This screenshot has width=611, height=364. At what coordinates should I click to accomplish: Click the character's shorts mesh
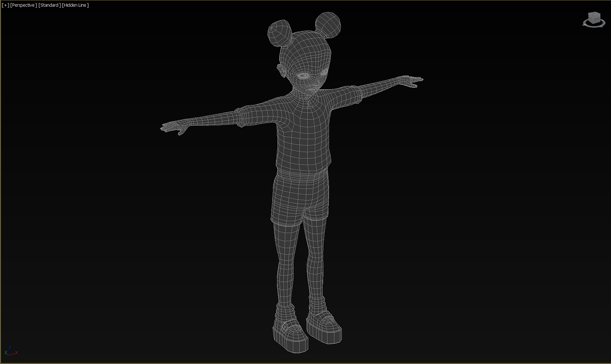click(300, 196)
